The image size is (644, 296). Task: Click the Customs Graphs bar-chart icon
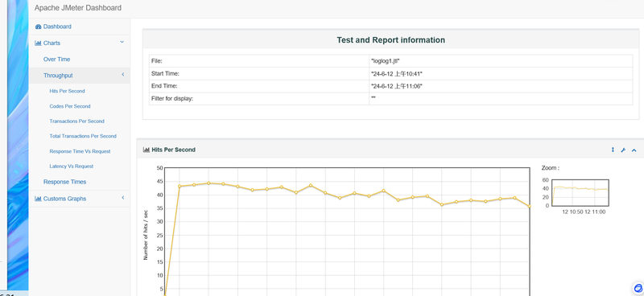point(38,199)
